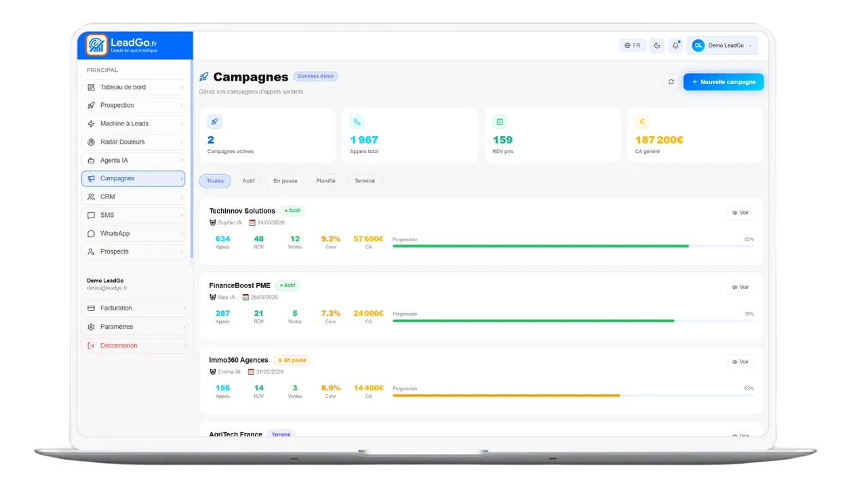Click the FinanceBoost PME progress bar
This screenshot has height=488, width=868.
(x=573, y=321)
